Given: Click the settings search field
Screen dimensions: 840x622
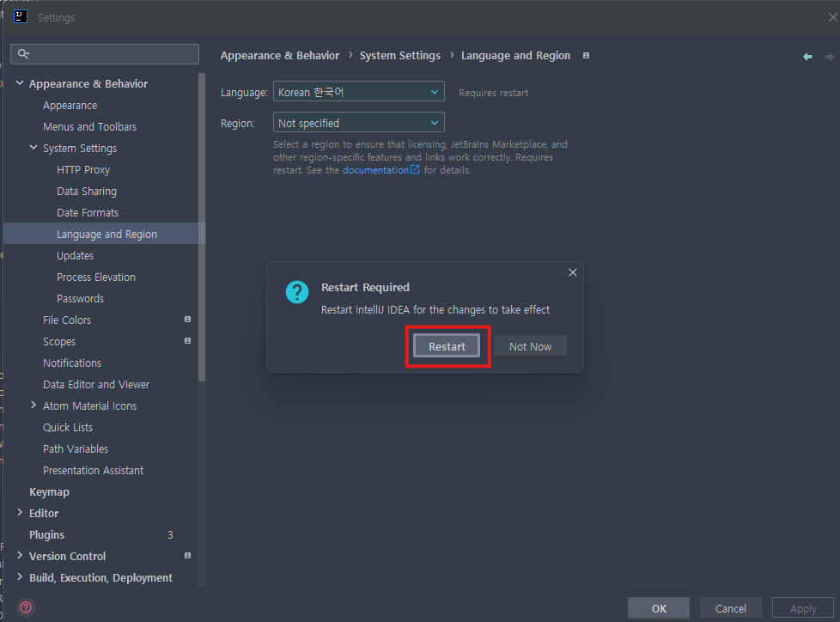Looking at the screenshot, I should tap(105, 53).
